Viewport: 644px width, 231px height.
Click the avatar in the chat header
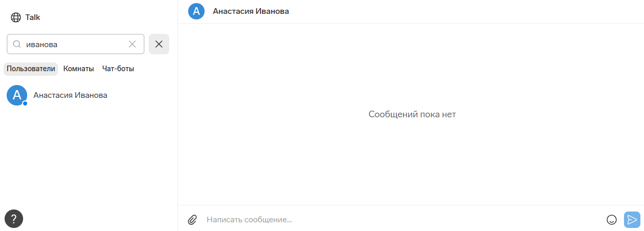[x=196, y=11]
